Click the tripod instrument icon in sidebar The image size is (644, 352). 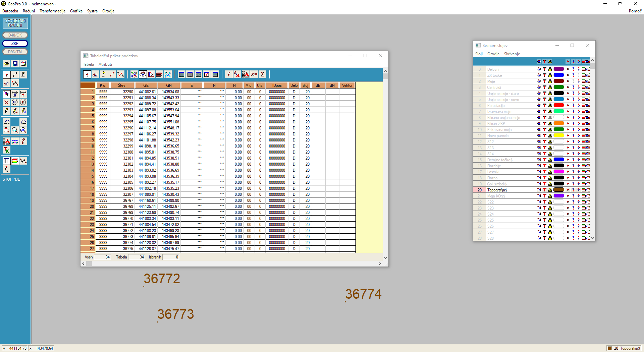click(6, 170)
